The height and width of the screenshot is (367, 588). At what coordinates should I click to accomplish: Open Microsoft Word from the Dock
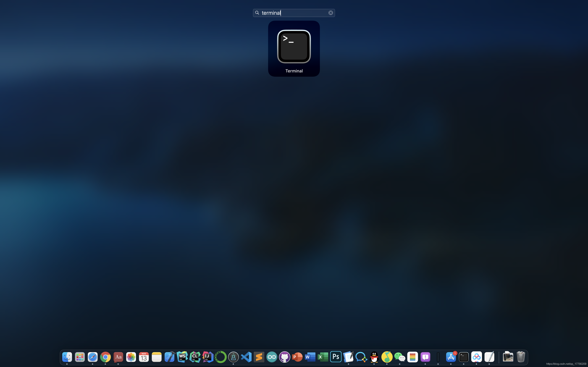pos(310,357)
